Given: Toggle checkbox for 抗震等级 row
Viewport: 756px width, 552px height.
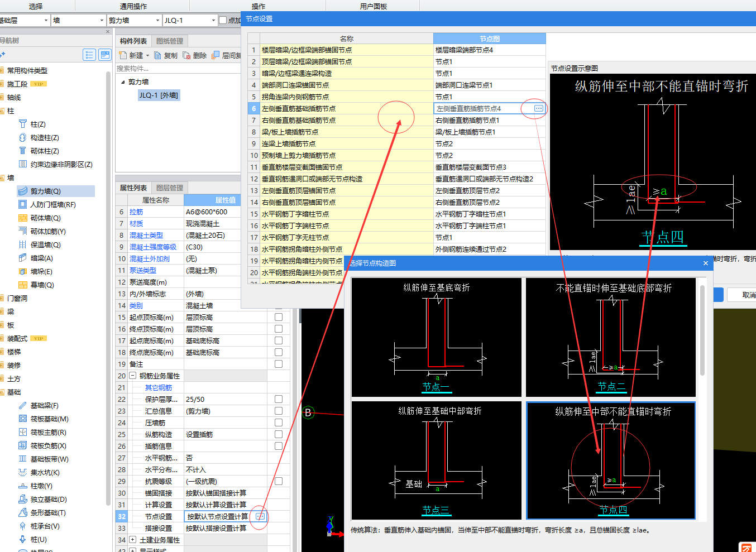Looking at the screenshot, I should (279, 481).
